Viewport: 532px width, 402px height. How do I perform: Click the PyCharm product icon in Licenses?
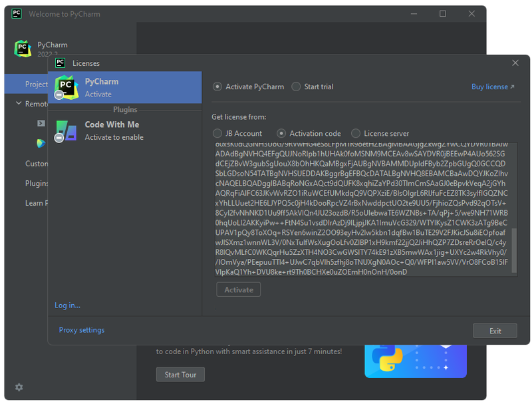[66, 88]
